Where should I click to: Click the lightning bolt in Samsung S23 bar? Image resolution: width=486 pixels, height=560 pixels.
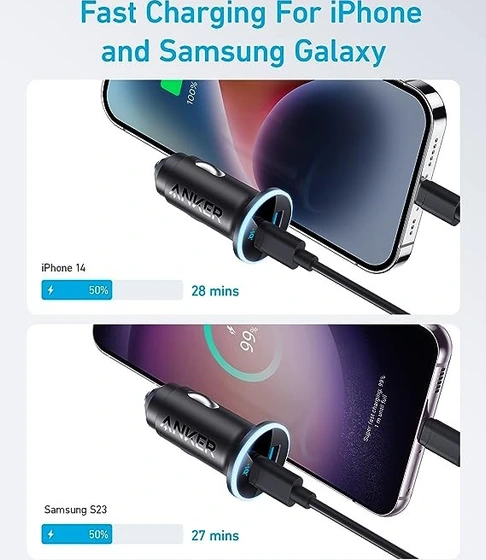(x=51, y=534)
